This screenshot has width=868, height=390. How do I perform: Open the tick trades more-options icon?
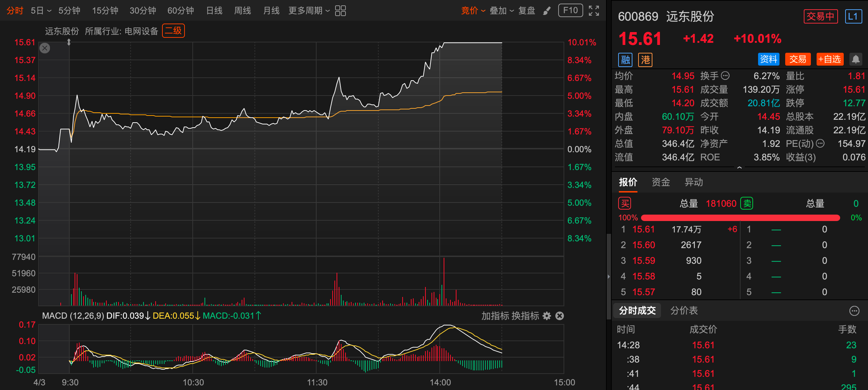pyautogui.click(x=854, y=311)
